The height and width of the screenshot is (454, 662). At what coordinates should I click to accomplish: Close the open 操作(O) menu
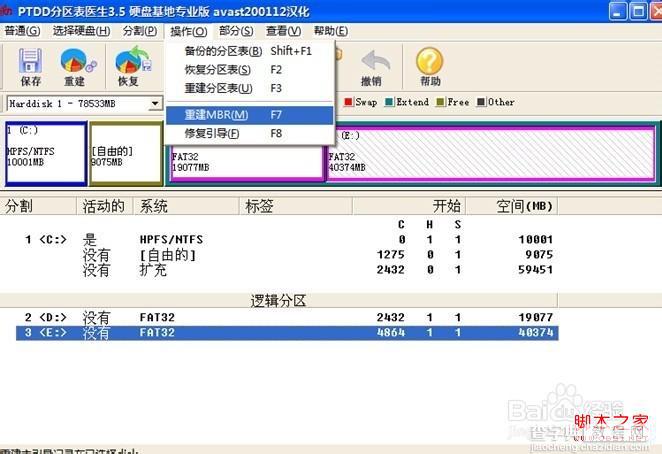point(189,31)
